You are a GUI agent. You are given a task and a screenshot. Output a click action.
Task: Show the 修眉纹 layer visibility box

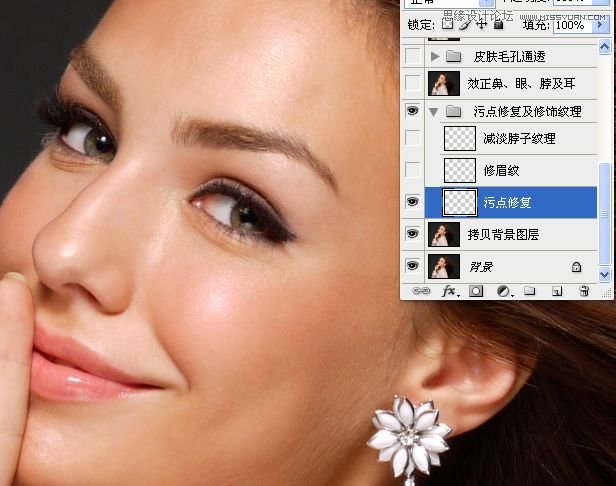[x=412, y=170]
